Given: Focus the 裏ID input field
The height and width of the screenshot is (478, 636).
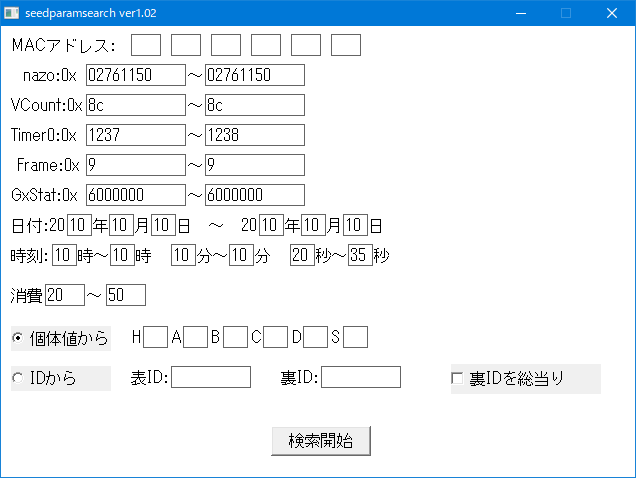Looking at the screenshot, I should click(x=361, y=377).
